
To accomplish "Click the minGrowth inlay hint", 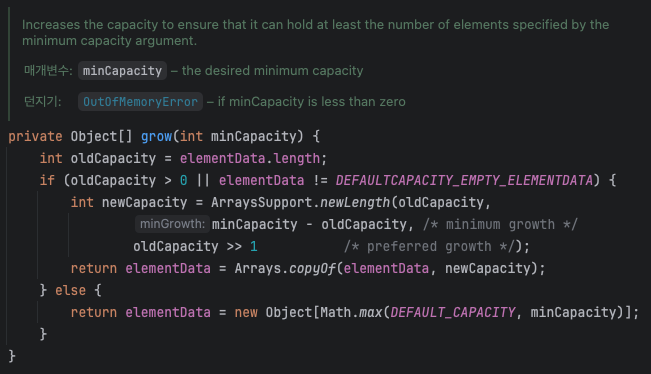I will pos(172,224).
